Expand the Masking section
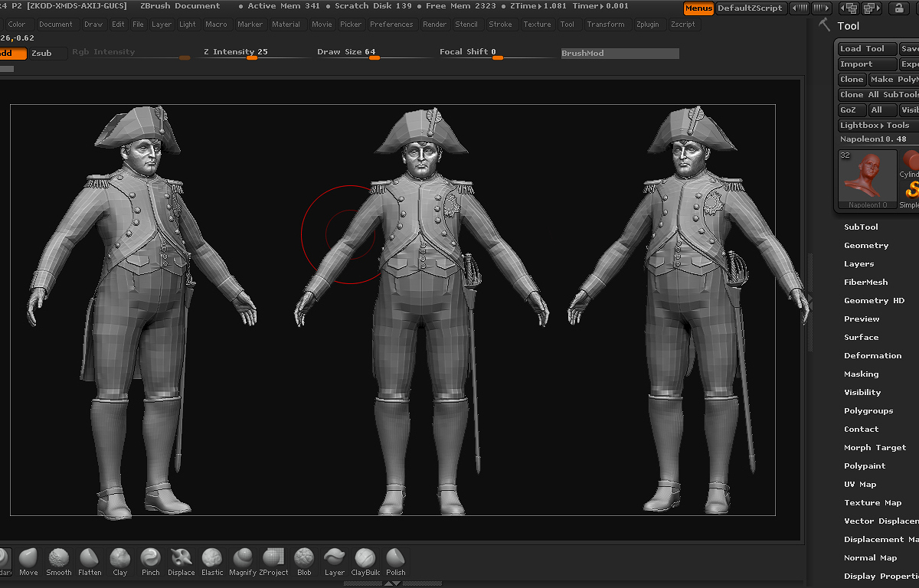This screenshot has height=588, width=919. tap(861, 374)
